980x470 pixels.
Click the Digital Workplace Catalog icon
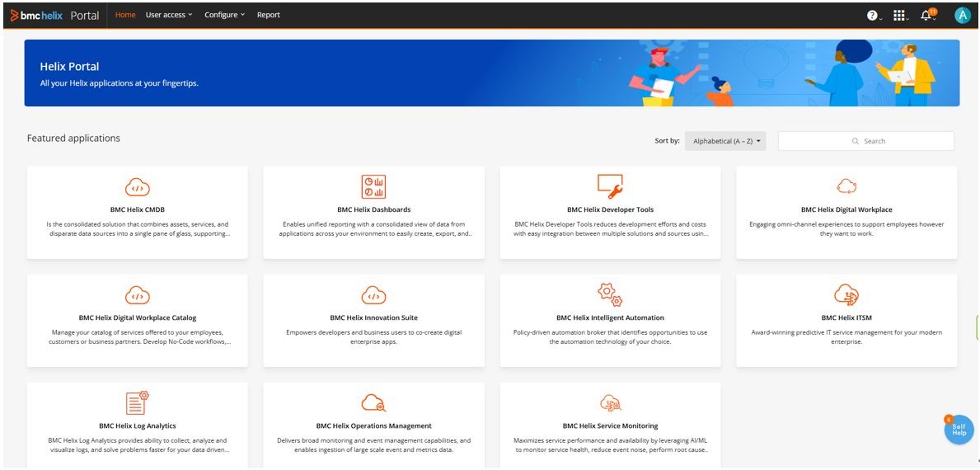click(x=138, y=295)
